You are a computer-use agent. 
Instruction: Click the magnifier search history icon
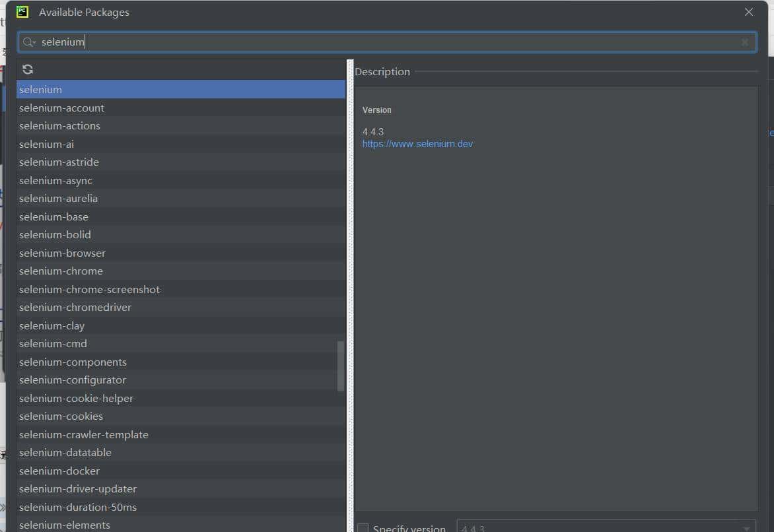(x=28, y=42)
